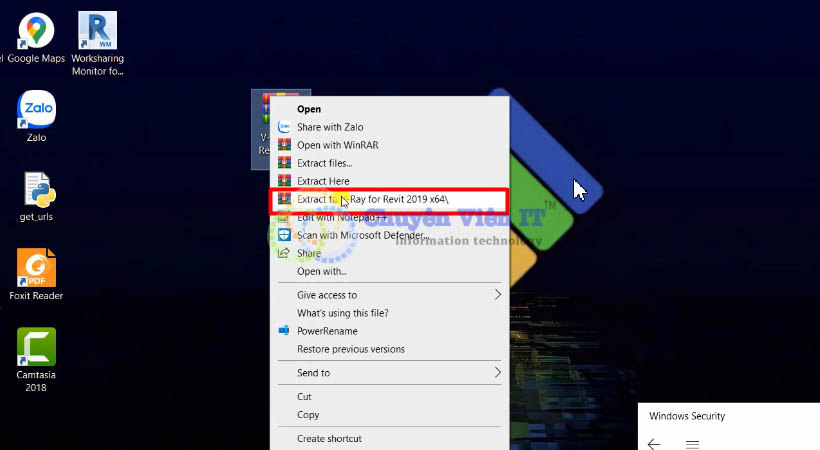820x450 pixels.
Task: Choose Create shortcut in context menu
Action: (329, 439)
